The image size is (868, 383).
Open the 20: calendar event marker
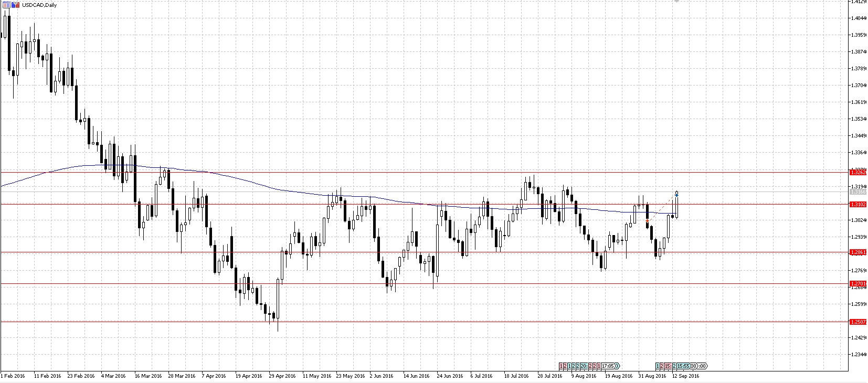pyautogui.click(x=584, y=366)
